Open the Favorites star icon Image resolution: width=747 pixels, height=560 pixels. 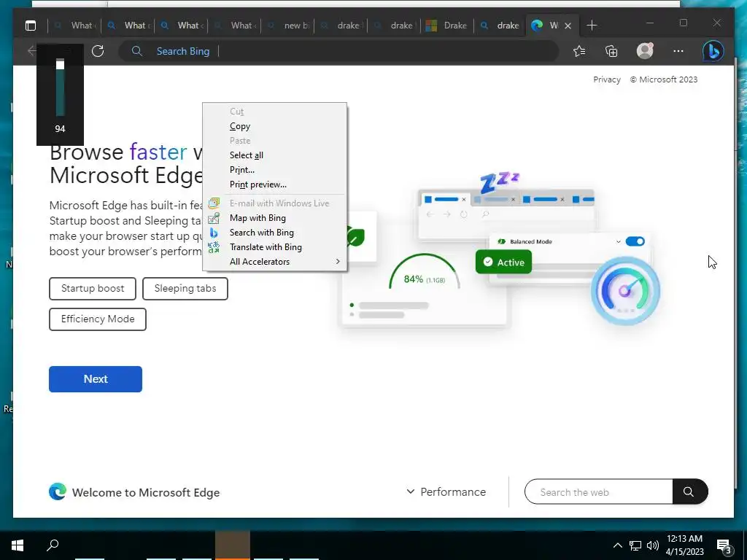point(579,51)
